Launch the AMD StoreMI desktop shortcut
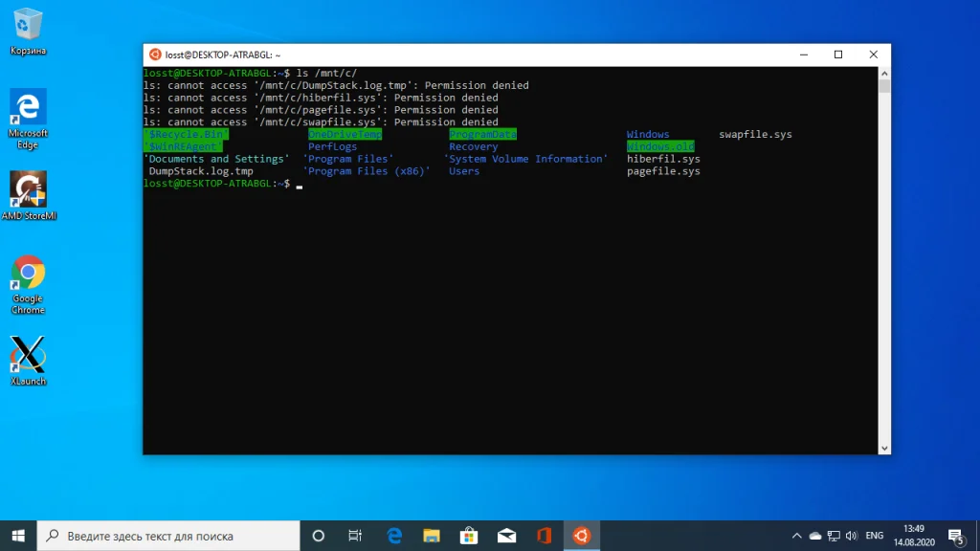Viewport: 980px width, 551px height. [x=28, y=189]
